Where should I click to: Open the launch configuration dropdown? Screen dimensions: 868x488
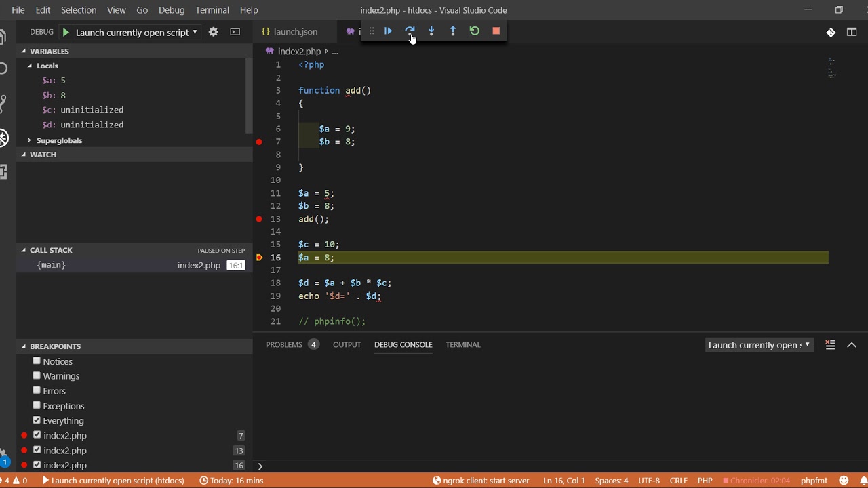click(136, 32)
